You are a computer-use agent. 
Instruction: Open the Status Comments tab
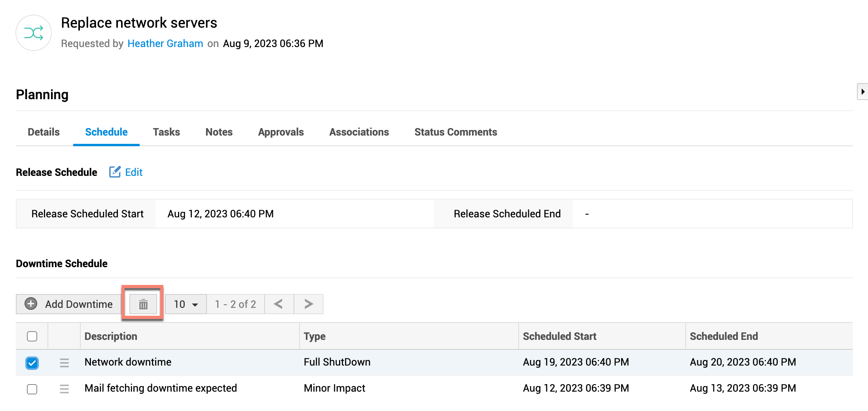(455, 132)
